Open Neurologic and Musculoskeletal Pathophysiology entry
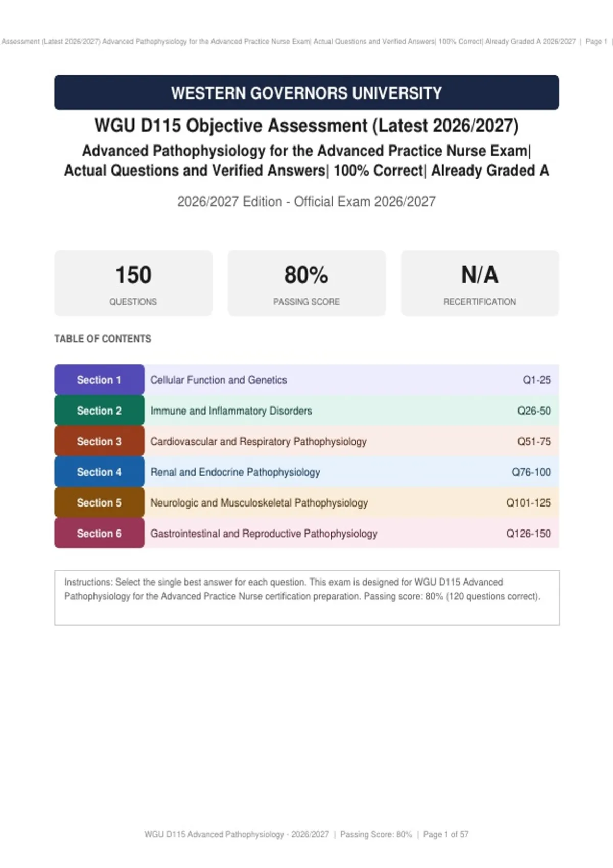This screenshot has height=868, width=613. [x=259, y=502]
